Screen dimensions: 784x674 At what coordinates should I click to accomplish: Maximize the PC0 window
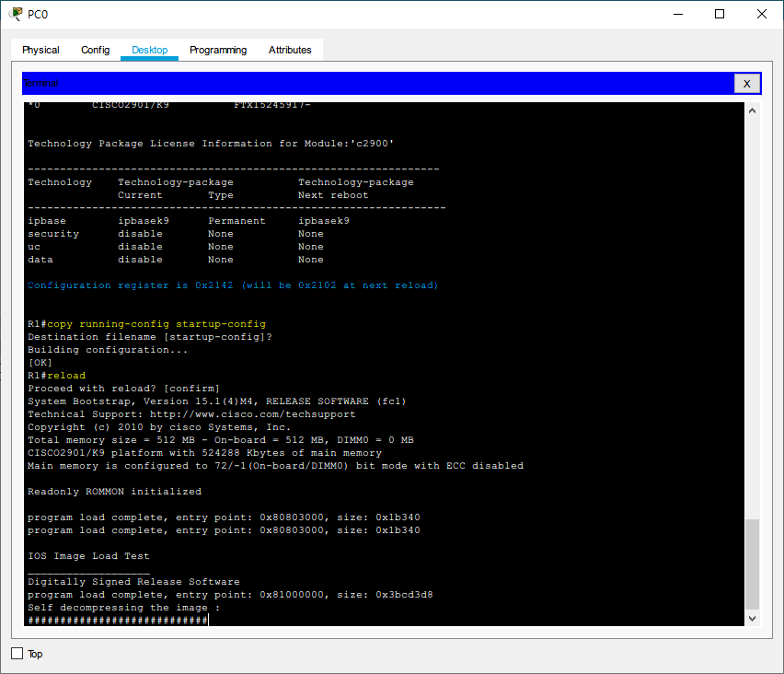(720, 14)
